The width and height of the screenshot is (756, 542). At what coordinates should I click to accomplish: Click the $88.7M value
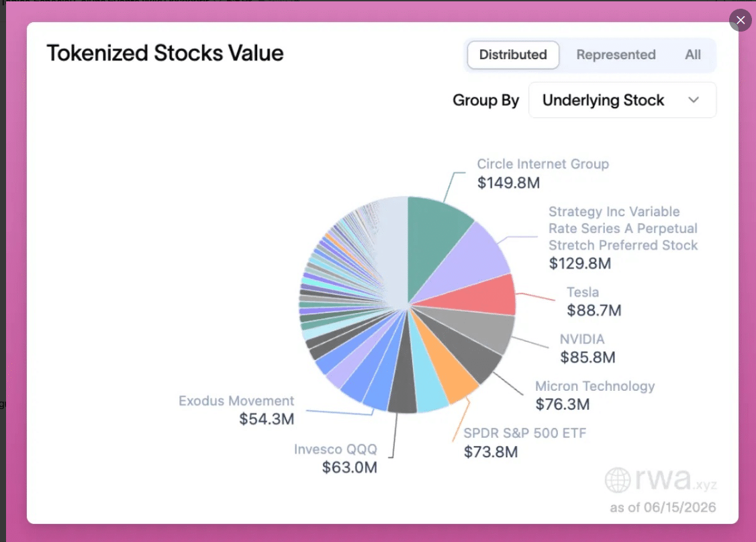[594, 310]
